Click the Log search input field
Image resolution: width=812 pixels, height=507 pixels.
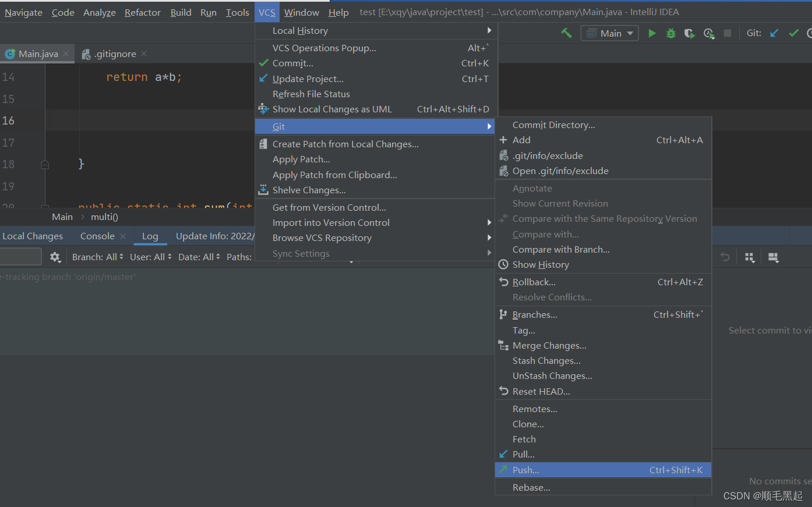point(20,257)
